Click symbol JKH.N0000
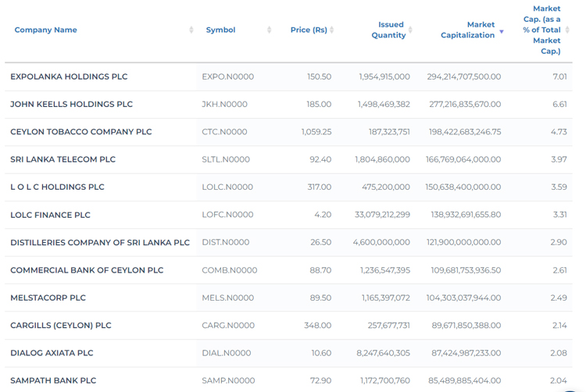The height and width of the screenshot is (392, 586). (x=224, y=104)
